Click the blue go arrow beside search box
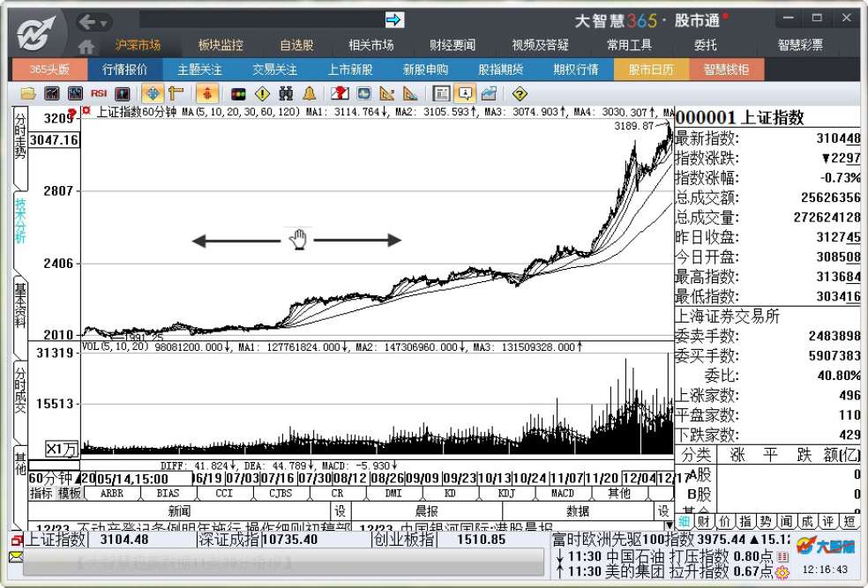This screenshot has width=868, height=588. tap(394, 20)
